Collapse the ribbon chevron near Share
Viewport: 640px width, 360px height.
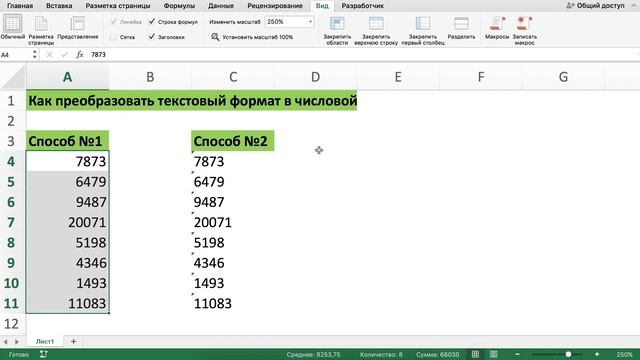click(x=634, y=5)
